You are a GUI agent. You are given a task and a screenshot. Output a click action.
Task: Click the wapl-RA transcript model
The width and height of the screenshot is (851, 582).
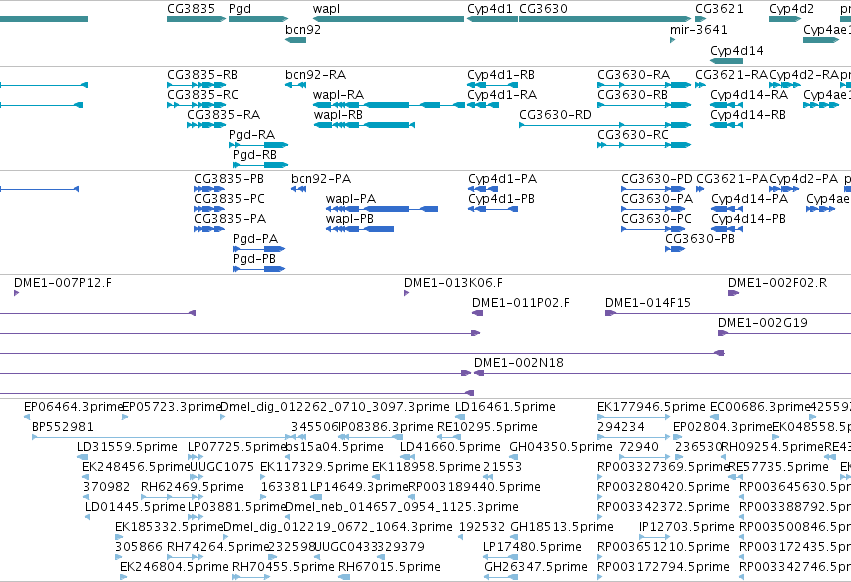point(389,105)
